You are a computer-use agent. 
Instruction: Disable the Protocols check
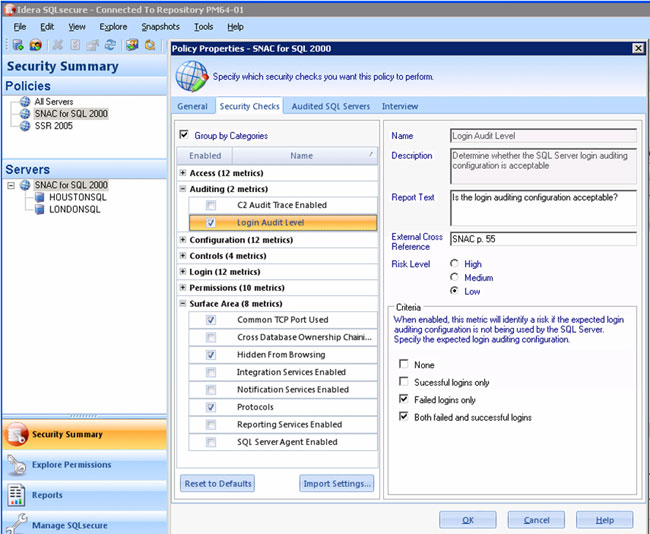211,407
